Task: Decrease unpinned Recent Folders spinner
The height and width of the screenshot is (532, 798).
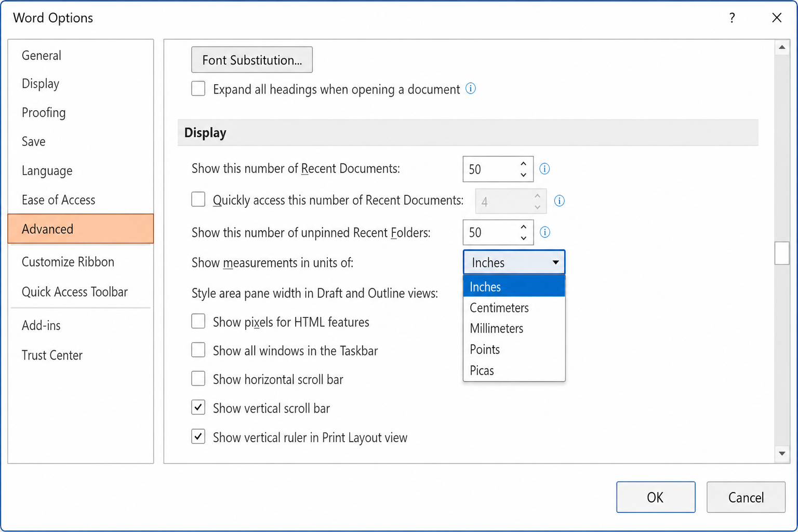Action: tap(523, 238)
